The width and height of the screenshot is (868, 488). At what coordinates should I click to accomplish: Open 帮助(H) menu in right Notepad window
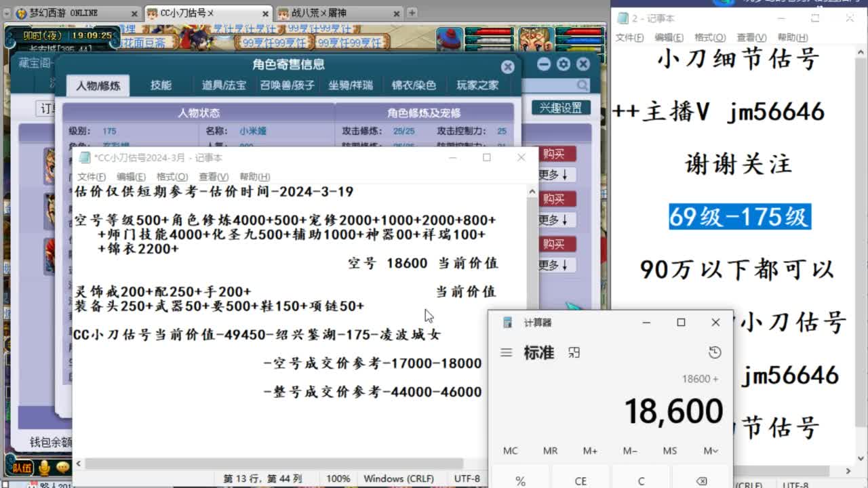793,38
